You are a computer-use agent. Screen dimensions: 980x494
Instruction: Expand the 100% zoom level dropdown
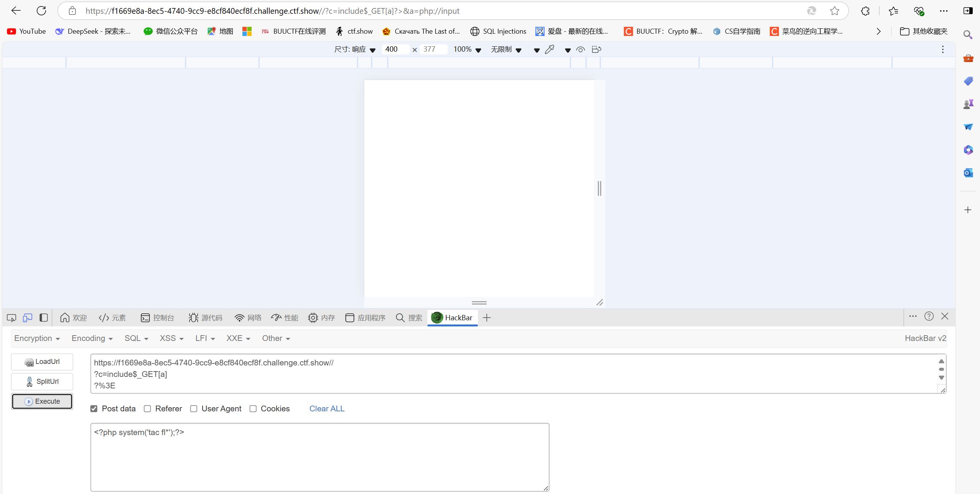[467, 49]
